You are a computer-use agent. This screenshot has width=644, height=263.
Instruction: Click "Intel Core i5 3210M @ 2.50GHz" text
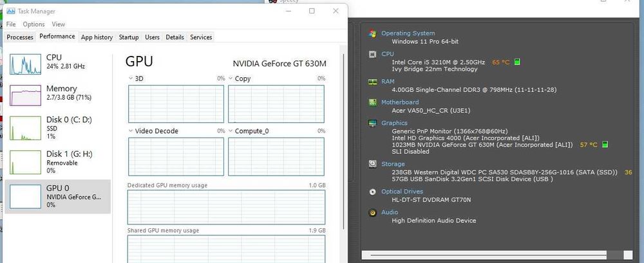(x=438, y=62)
